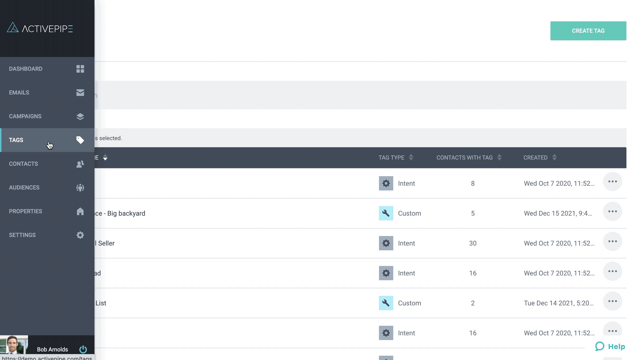The width and height of the screenshot is (644, 360).
Task: Click Bob Arnolds profile photo
Action: pos(14,345)
